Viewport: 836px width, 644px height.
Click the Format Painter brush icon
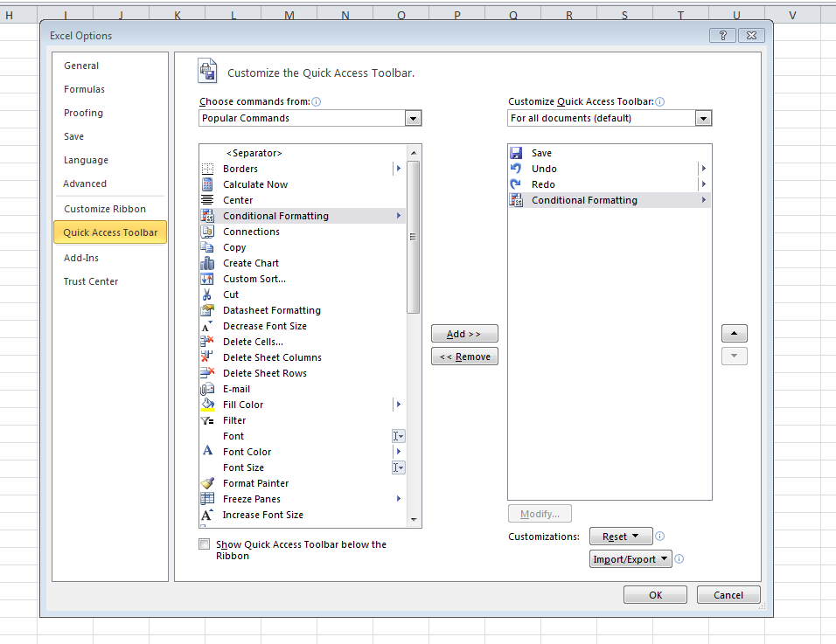(207, 483)
